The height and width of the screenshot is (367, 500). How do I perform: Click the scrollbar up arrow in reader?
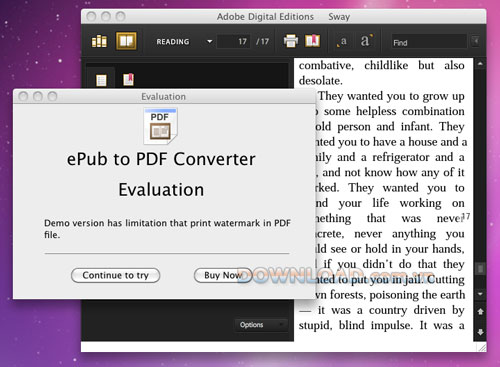click(480, 64)
